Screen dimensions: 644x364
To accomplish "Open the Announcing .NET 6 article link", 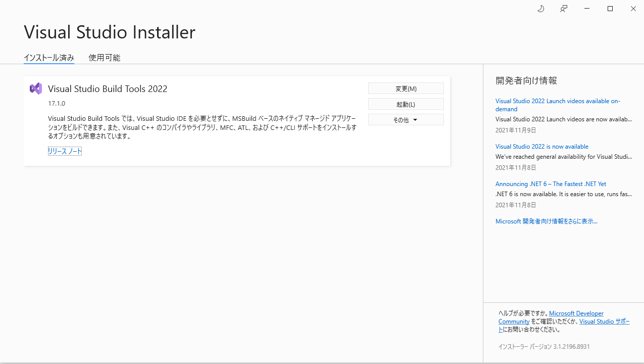I will 551,184.
